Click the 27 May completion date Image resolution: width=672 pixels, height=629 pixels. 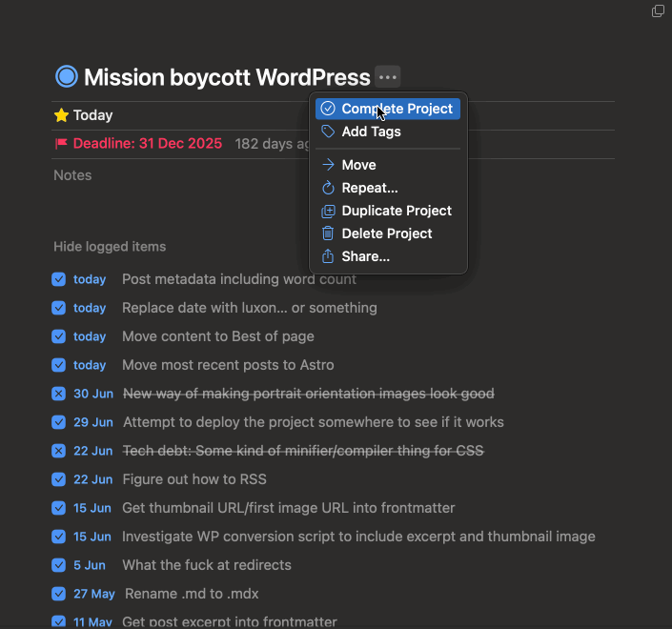pos(93,594)
